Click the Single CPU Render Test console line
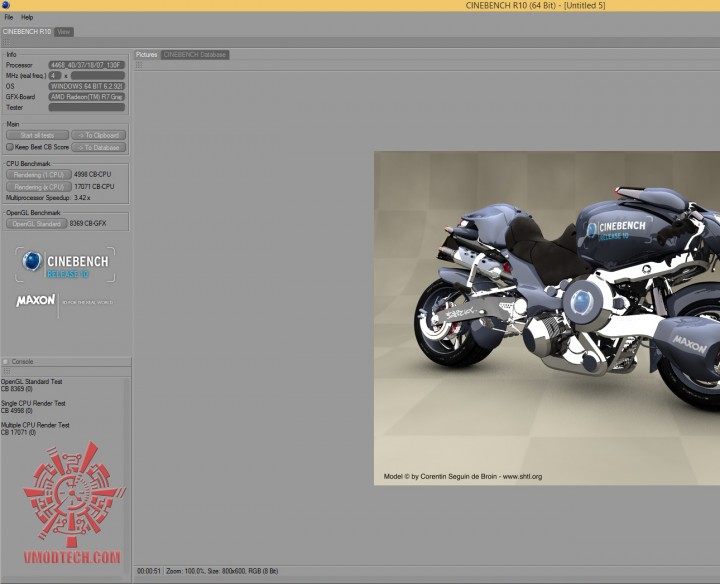The image size is (720, 584). tap(33, 404)
